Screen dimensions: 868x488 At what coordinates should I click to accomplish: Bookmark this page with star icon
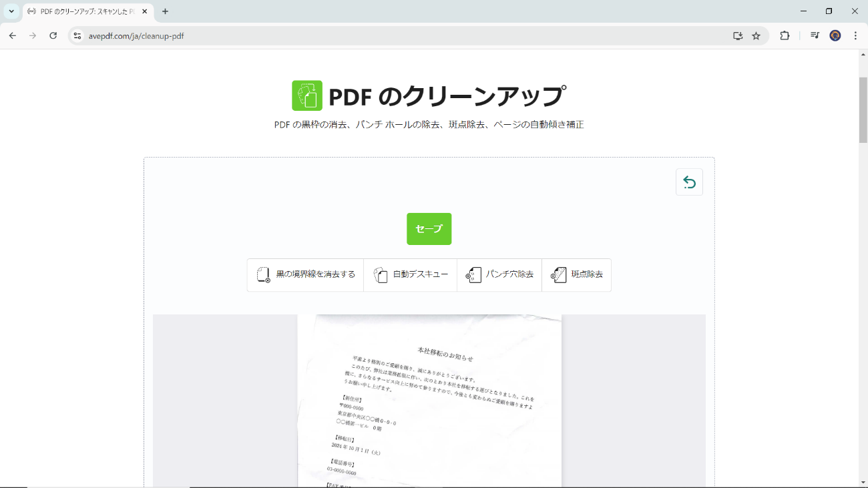click(x=756, y=36)
